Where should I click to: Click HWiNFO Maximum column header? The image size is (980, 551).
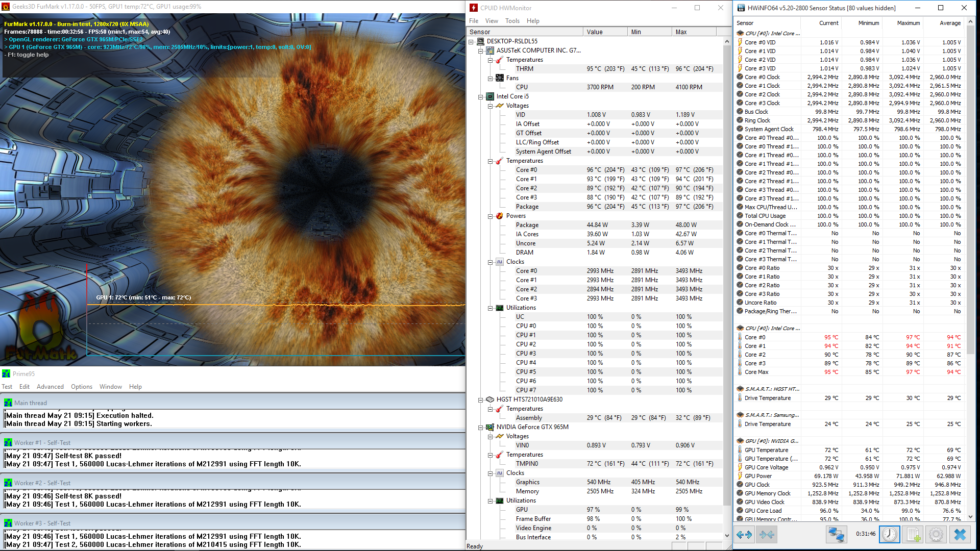902,23
